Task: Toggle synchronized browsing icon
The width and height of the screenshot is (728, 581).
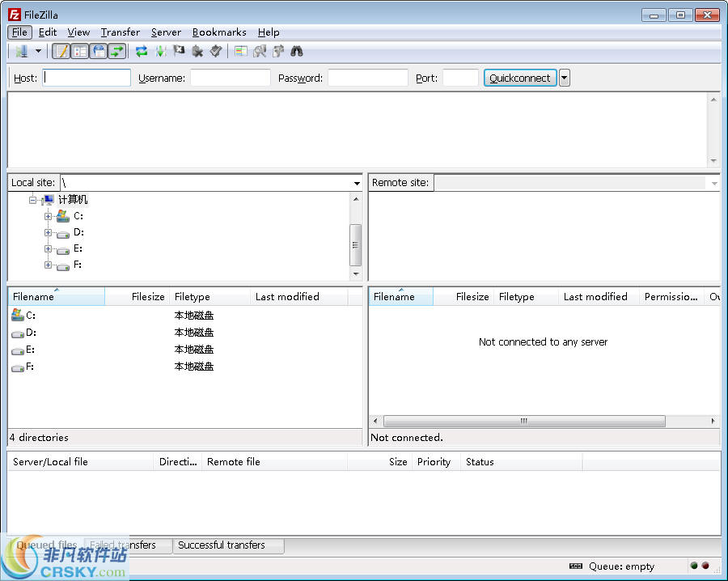Action: tap(278, 51)
